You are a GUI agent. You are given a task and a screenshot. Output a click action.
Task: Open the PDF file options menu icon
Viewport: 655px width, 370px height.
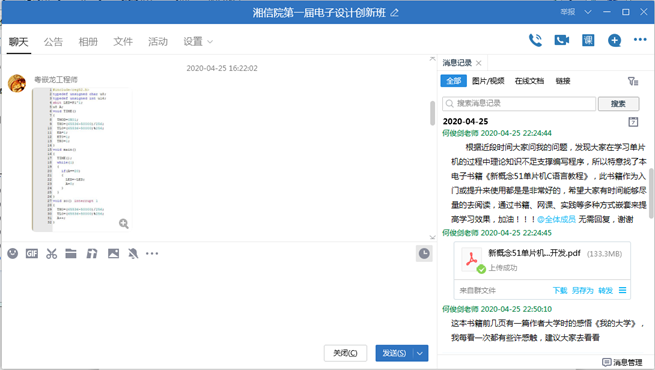(x=622, y=290)
